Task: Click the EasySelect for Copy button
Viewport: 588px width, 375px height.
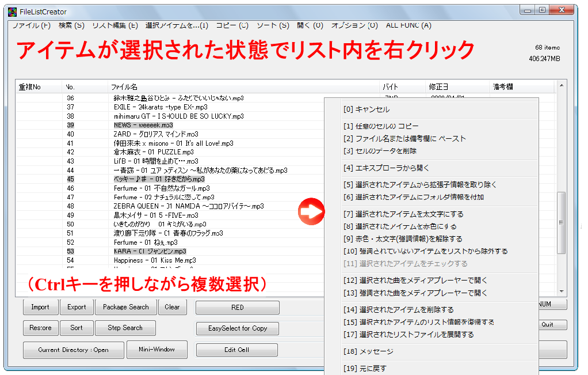Action: coord(236,328)
